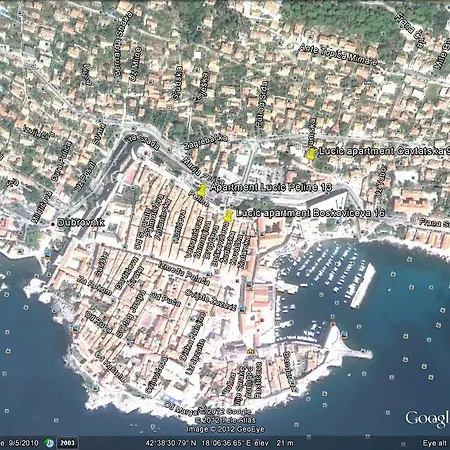Select the Peline 13 yellow pushpin
Viewport: 450px width, 450px height.
click(202, 190)
